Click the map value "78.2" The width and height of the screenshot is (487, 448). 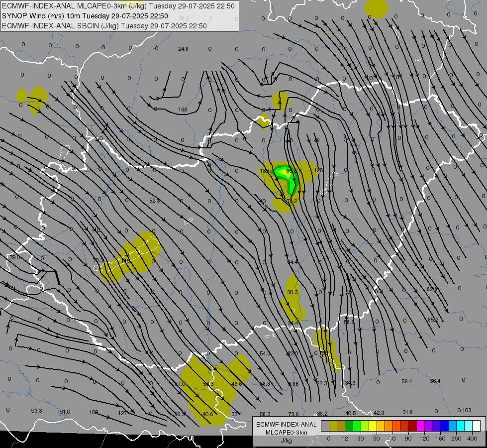[292, 201]
